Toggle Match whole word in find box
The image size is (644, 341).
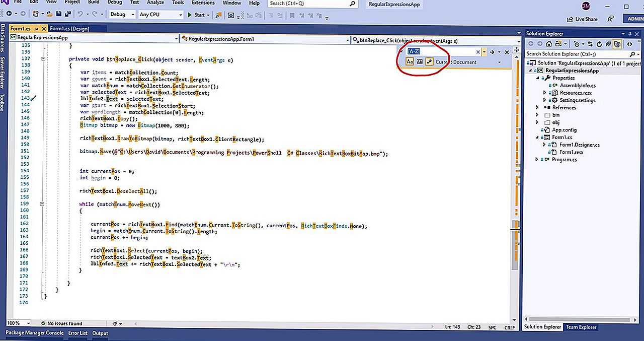tap(420, 62)
